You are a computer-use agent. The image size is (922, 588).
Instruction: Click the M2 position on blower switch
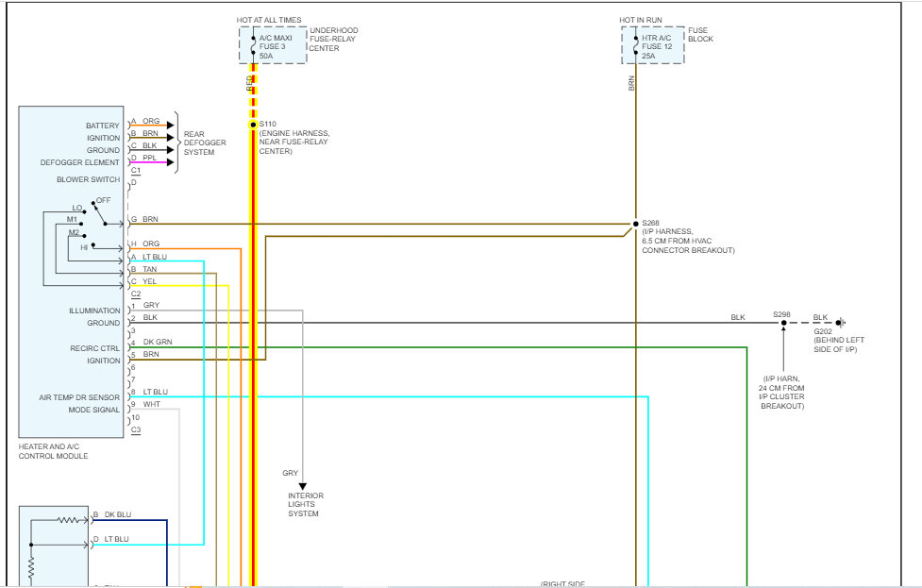point(74,232)
